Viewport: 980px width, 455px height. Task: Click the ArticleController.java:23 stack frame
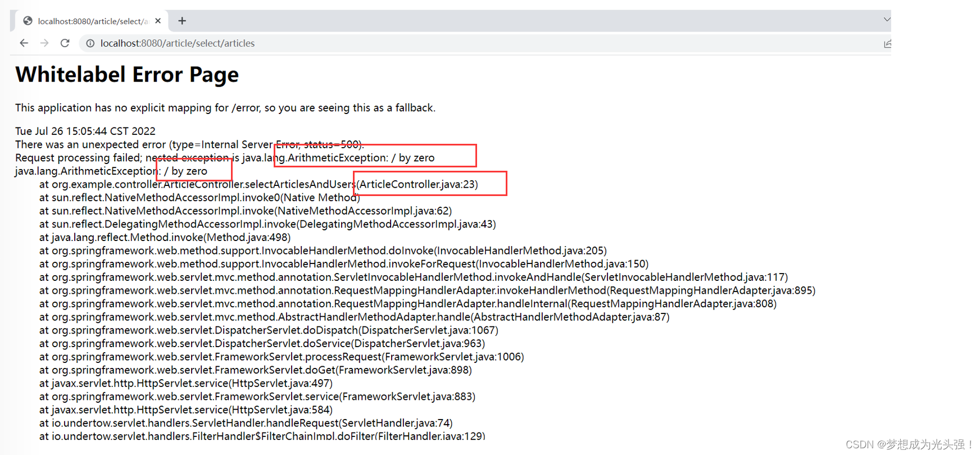point(258,184)
